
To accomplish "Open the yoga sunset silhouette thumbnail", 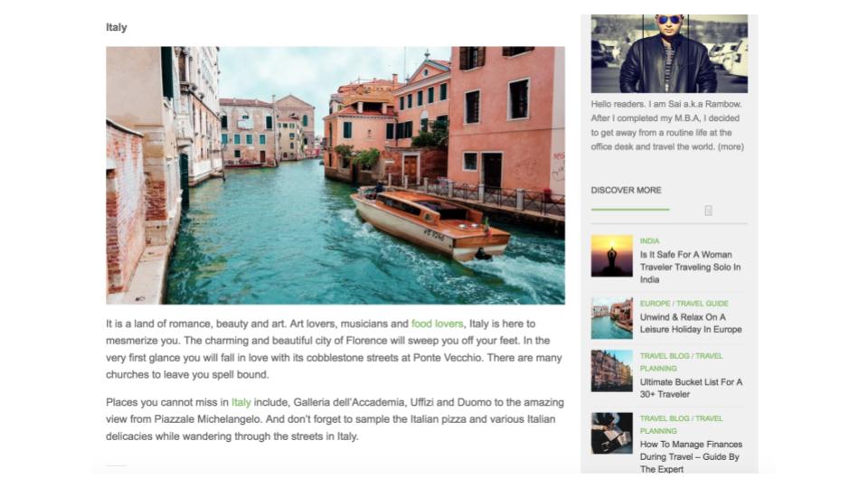I will (612, 256).
